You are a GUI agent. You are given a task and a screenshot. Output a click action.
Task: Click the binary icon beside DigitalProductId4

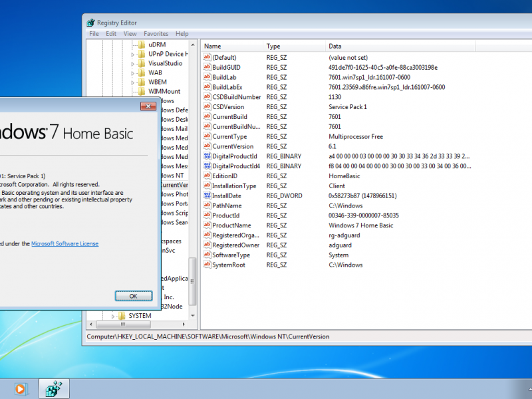(x=207, y=166)
